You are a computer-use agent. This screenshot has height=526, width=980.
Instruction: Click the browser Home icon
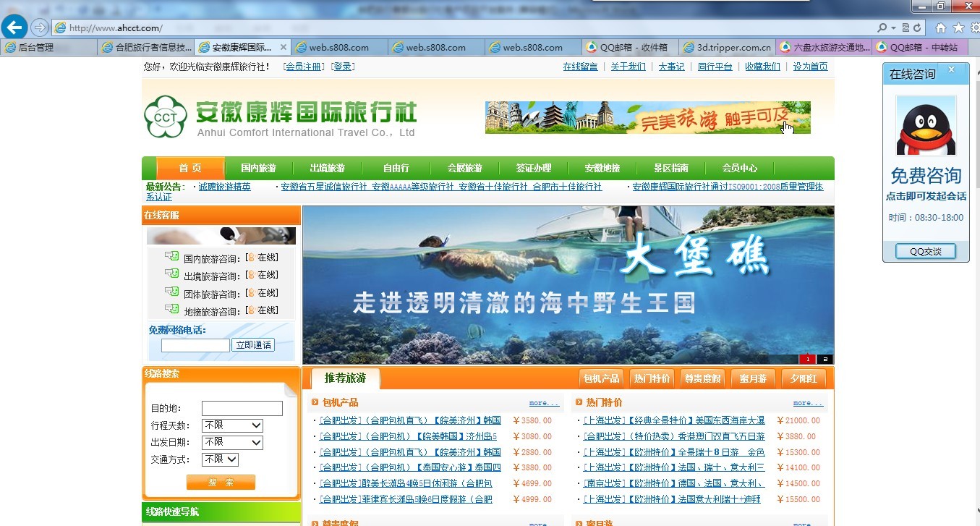[941, 28]
